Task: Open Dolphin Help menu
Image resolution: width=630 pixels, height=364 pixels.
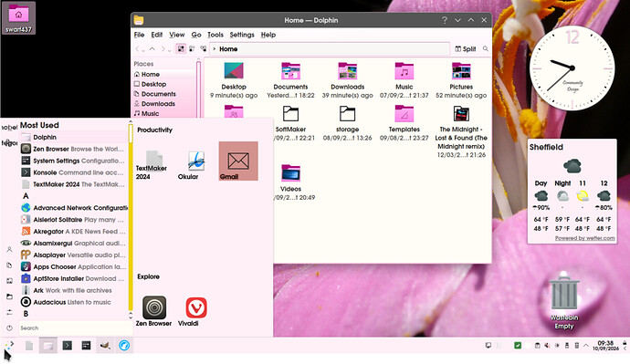Action: [x=268, y=35]
